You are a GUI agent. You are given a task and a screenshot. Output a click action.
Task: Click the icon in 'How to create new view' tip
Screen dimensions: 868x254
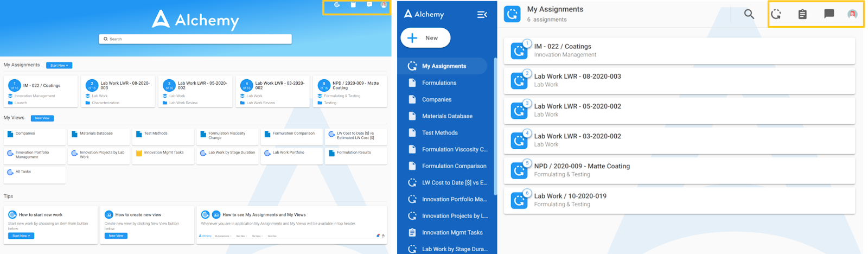pos(108,215)
